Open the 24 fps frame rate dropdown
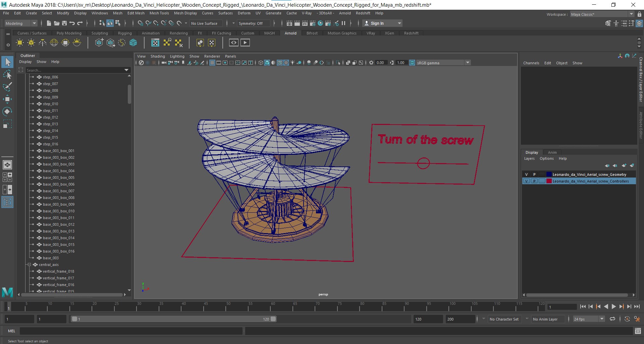644x344 pixels. [x=589, y=319]
